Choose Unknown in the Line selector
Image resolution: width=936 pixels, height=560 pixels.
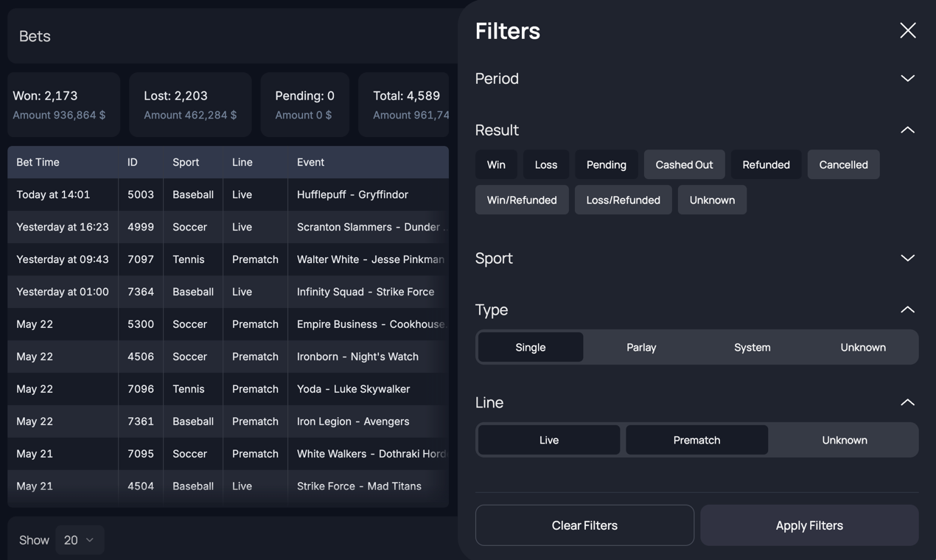click(845, 439)
